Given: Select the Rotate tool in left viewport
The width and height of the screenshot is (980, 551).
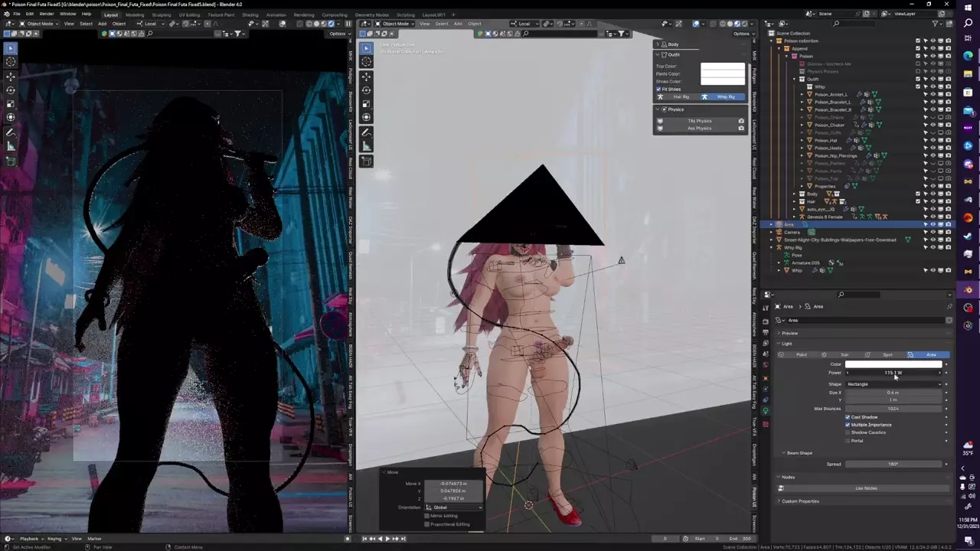Looking at the screenshot, I should click(11, 90).
